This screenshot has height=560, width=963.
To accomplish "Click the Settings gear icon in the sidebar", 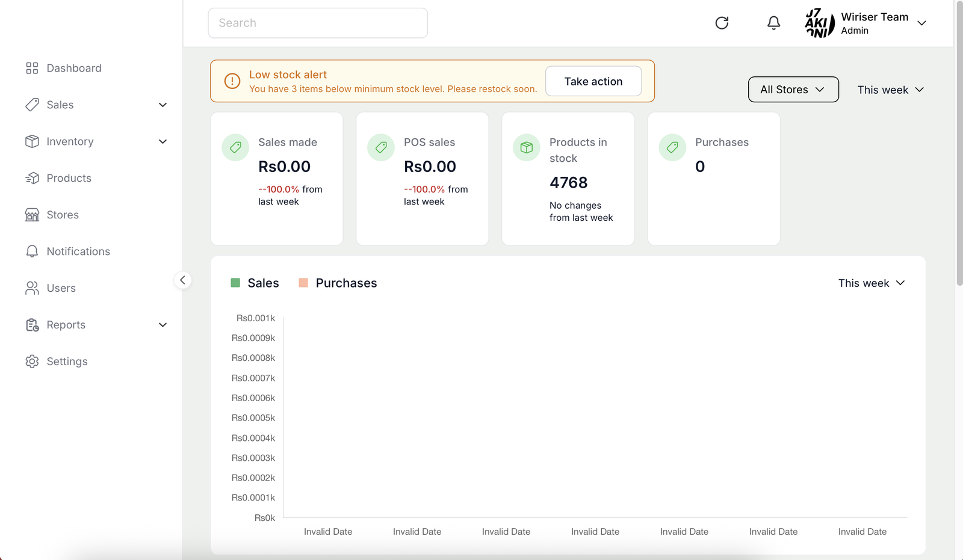I will (x=32, y=362).
